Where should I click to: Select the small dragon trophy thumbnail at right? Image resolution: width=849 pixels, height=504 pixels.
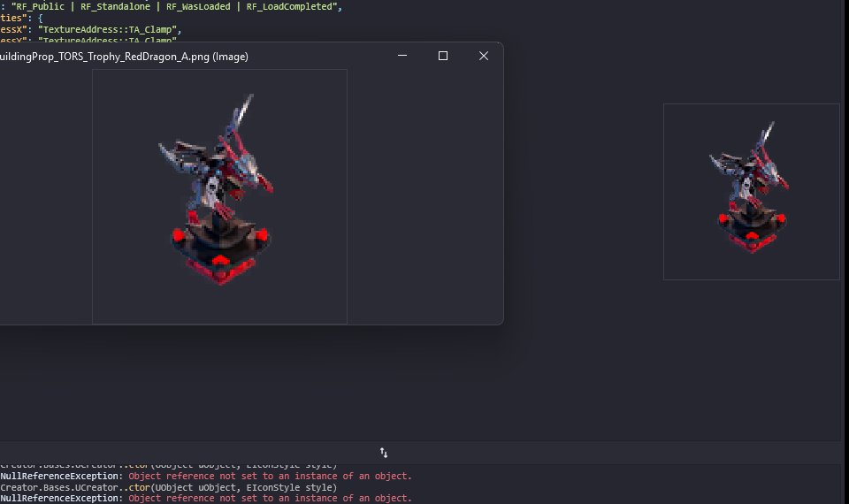pyautogui.click(x=752, y=192)
